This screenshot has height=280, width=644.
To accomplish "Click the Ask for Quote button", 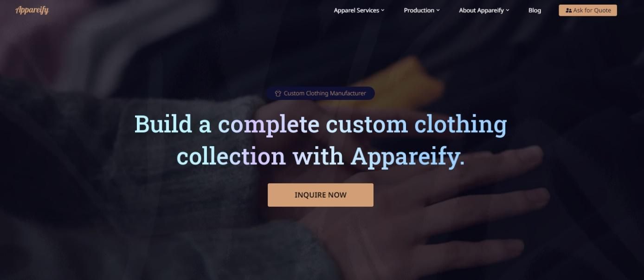I will (588, 10).
